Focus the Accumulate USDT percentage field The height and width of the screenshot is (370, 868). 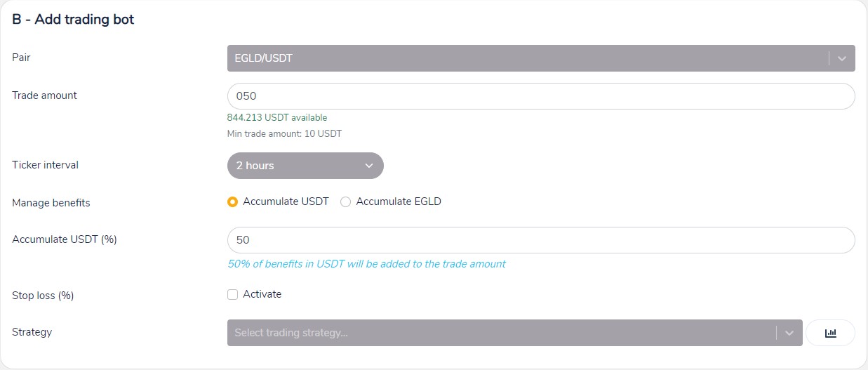[x=540, y=240]
